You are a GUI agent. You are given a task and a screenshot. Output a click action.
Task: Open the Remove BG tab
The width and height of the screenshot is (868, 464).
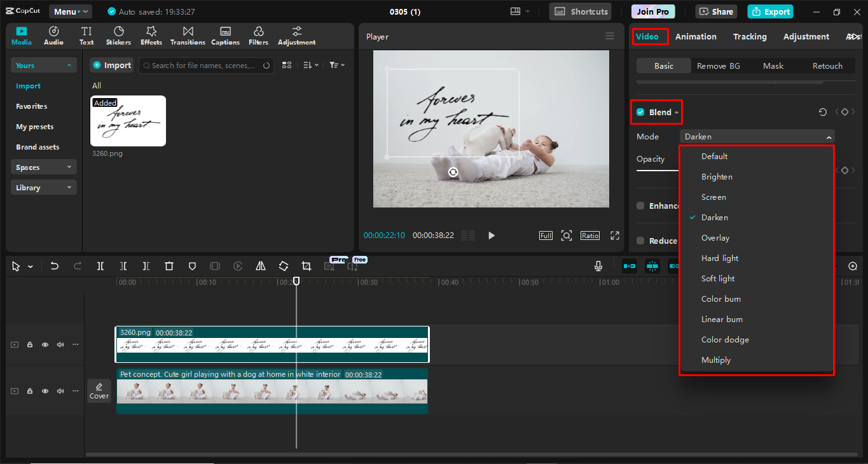tap(718, 66)
